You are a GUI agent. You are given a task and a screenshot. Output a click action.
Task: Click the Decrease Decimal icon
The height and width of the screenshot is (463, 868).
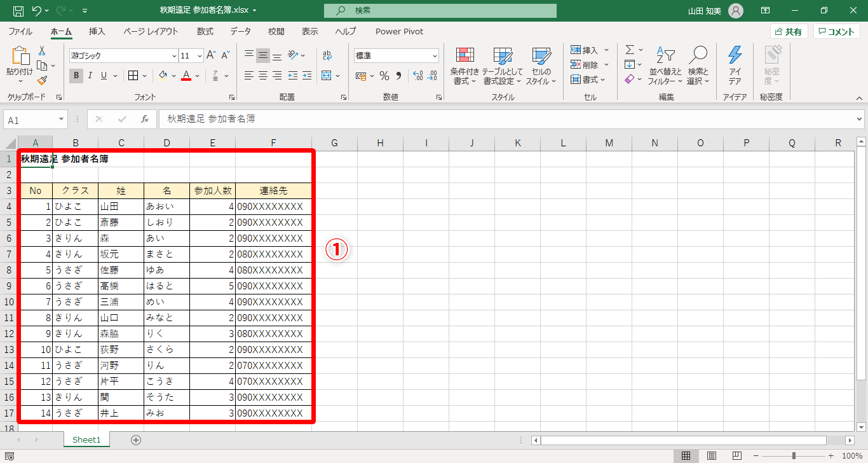432,76
